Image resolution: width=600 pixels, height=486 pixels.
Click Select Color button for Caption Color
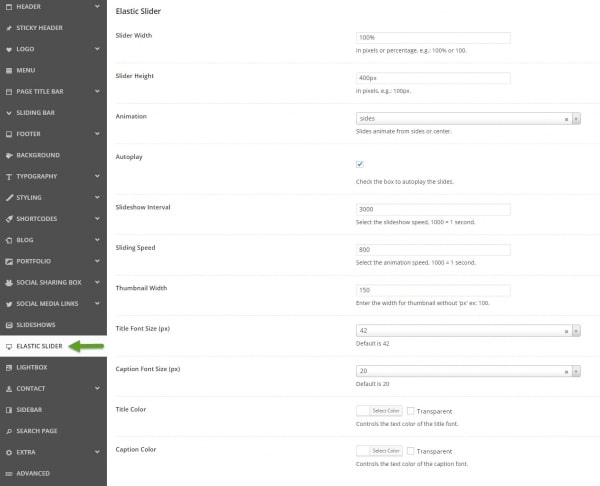[x=386, y=451]
